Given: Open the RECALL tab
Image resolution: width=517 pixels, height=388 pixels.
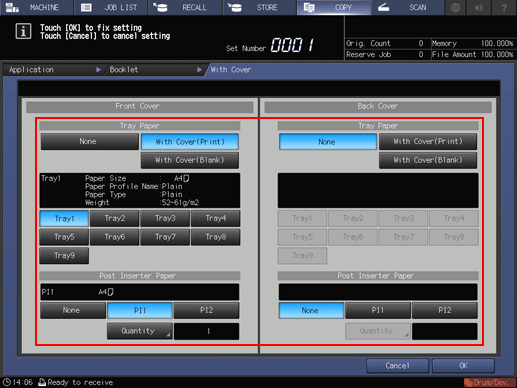Looking at the screenshot, I should pyautogui.click(x=185, y=7).
